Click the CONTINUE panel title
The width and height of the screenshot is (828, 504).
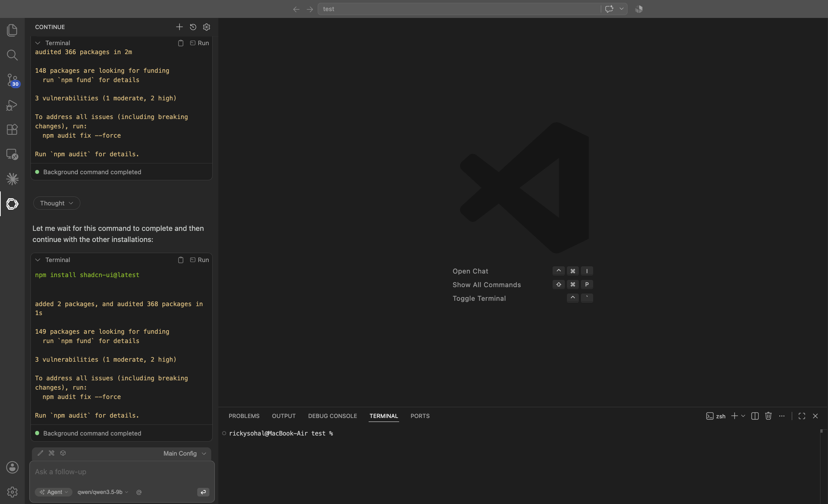tap(50, 27)
